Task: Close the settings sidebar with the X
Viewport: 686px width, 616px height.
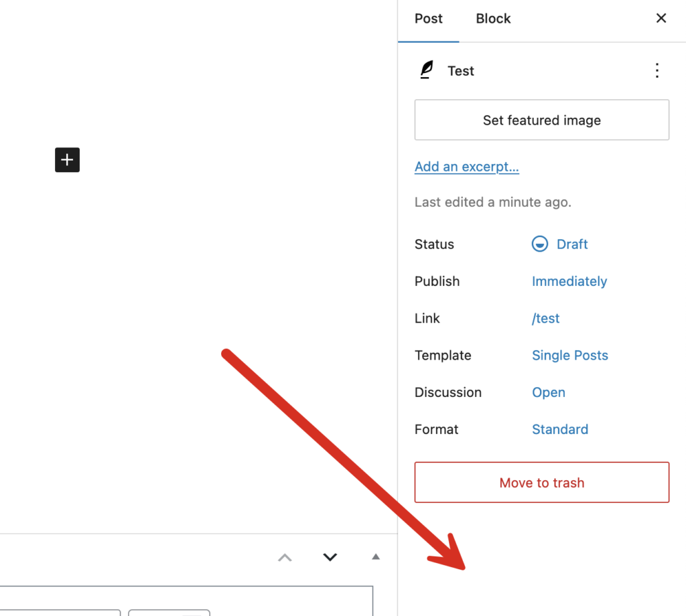Action: tap(661, 18)
